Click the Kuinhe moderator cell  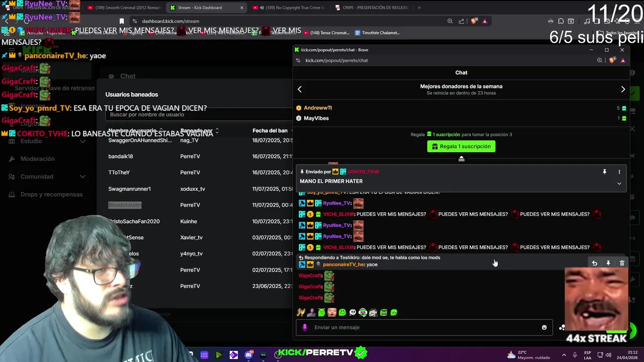[189, 221]
